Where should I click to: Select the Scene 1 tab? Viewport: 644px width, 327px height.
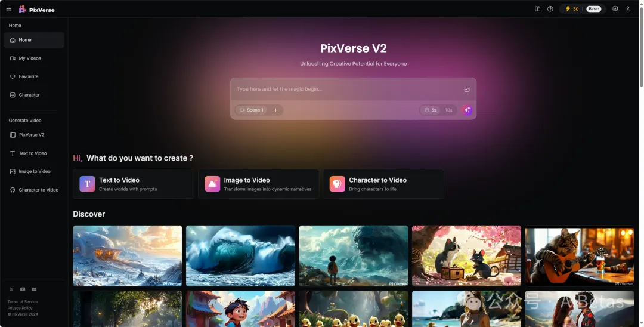(x=252, y=110)
